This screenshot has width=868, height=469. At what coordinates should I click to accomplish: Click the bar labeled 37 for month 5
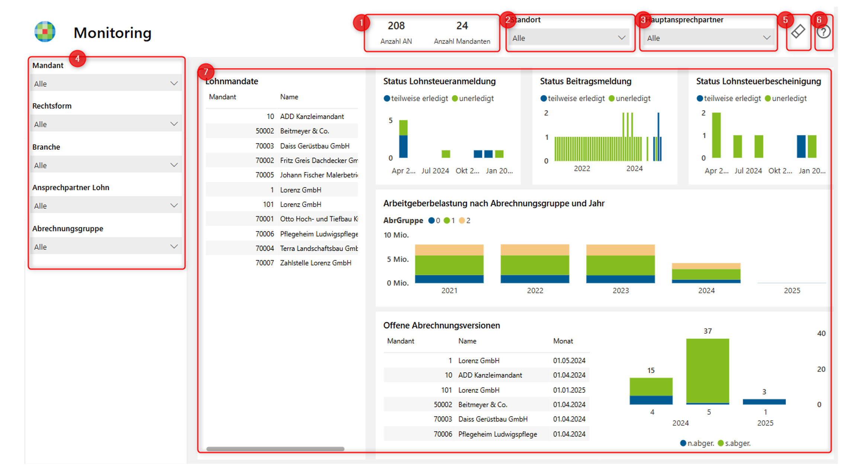[x=708, y=371]
